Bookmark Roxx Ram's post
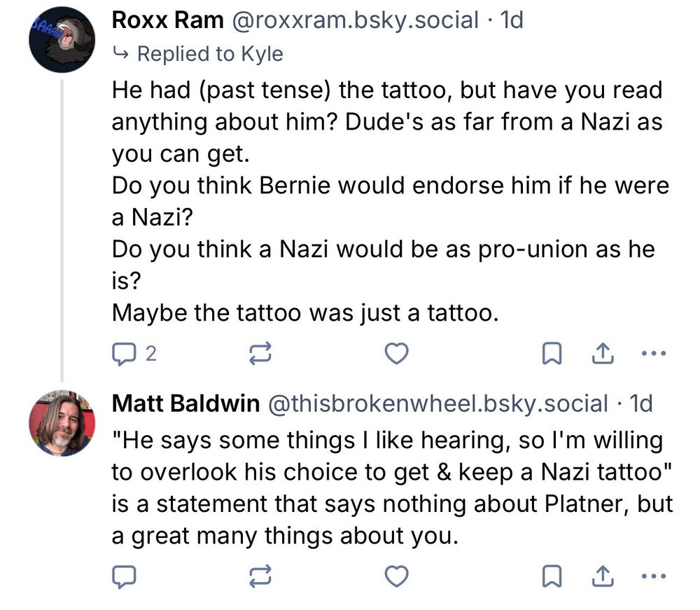Viewport: 700px width, 610px height. (552, 356)
